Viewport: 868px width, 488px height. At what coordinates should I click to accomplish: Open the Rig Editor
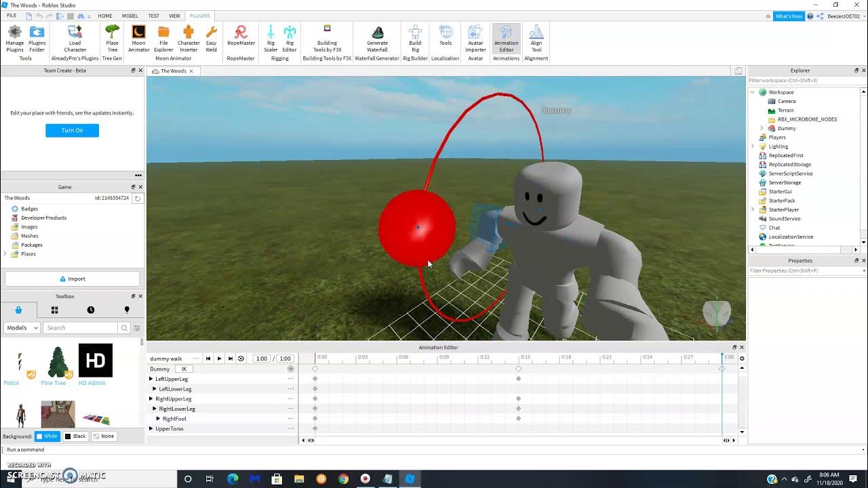click(290, 39)
